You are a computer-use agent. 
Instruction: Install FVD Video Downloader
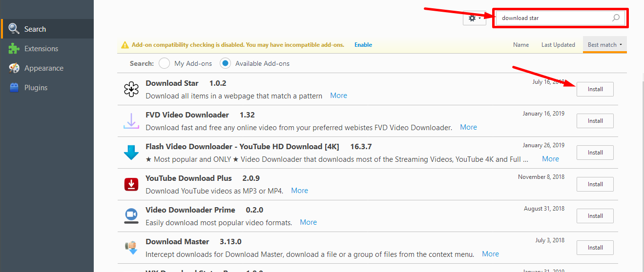pyautogui.click(x=595, y=121)
